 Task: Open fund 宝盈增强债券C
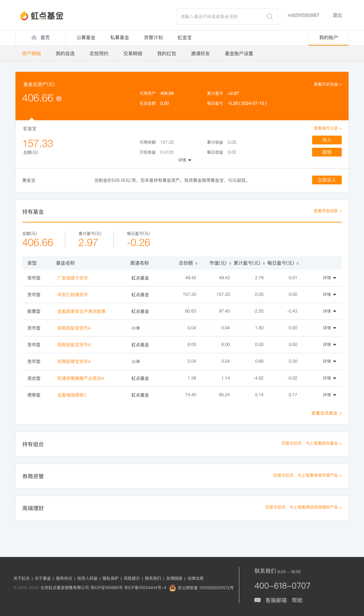coord(72,395)
